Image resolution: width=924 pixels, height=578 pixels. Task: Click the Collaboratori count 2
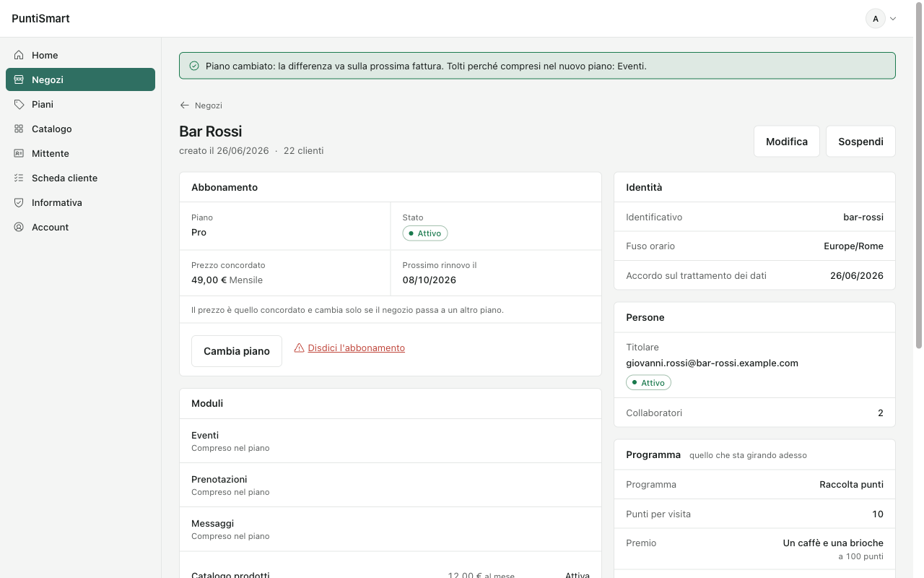tap(881, 413)
